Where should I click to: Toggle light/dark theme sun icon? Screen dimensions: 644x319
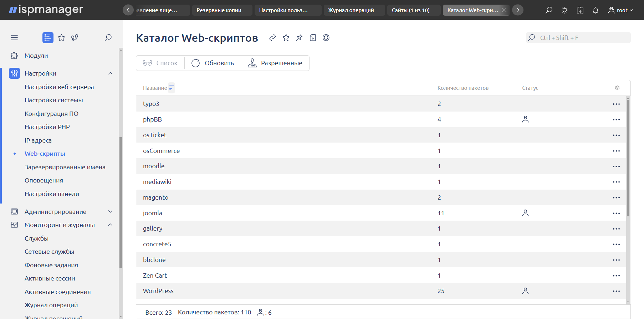pos(564,10)
